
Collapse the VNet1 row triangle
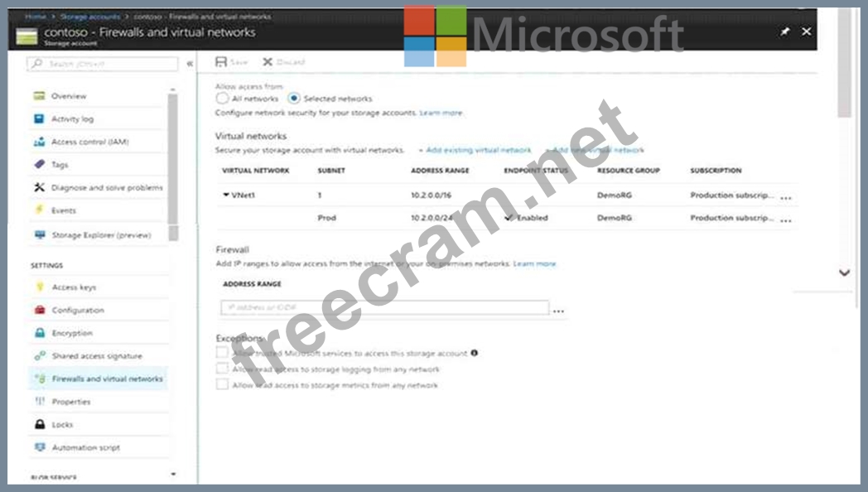(226, 195)
